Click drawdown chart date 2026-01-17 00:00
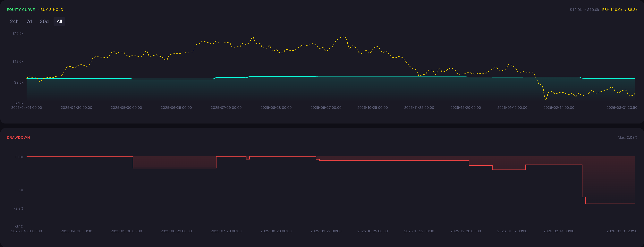Image resolution: width=644 pixels, height=247 pixels. click(512, 231)
